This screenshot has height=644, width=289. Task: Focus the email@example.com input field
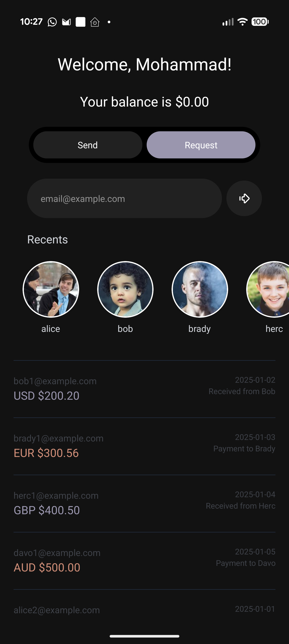click(124, 198)
